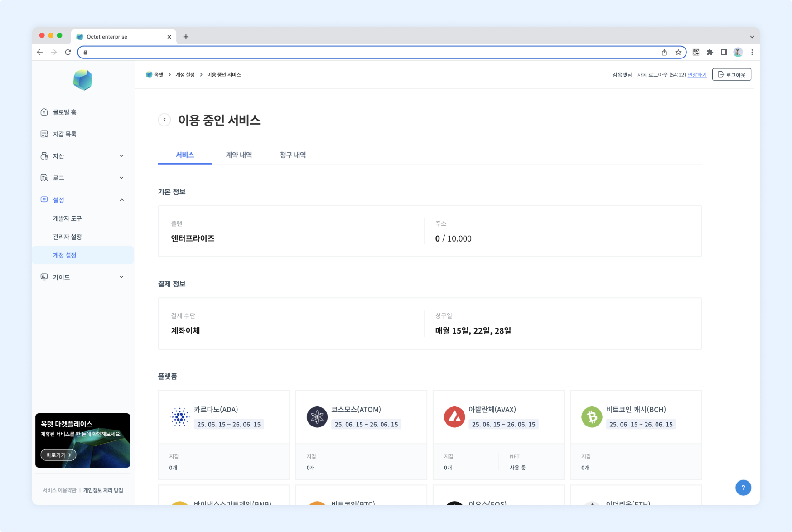Viewport: 792px width, 532px height.
Task: Click the Octet cube logo in sidebar
Action: click(83, 80)
